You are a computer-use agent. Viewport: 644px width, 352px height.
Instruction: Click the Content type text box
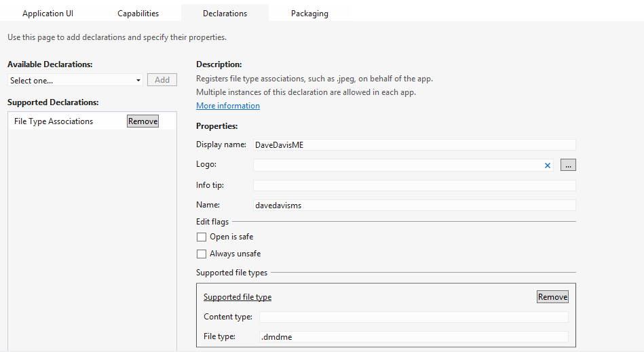tap(413, 317)
